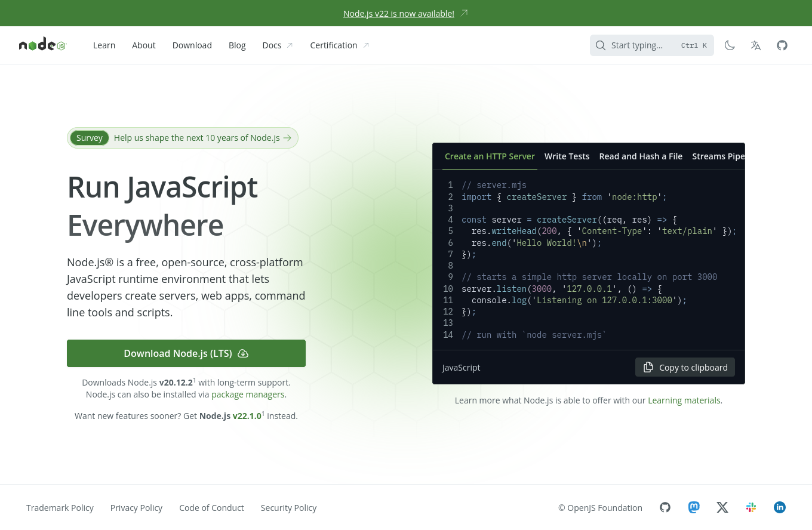Open LinkedIn icon in footer
This screenshot has width=812, height=530.
coord(780,507)
